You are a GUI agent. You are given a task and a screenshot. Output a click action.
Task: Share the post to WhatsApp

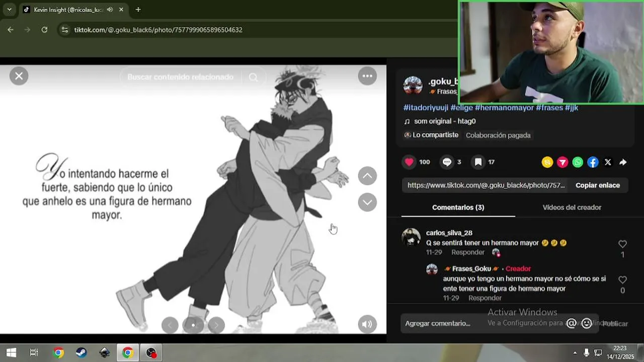578,162
